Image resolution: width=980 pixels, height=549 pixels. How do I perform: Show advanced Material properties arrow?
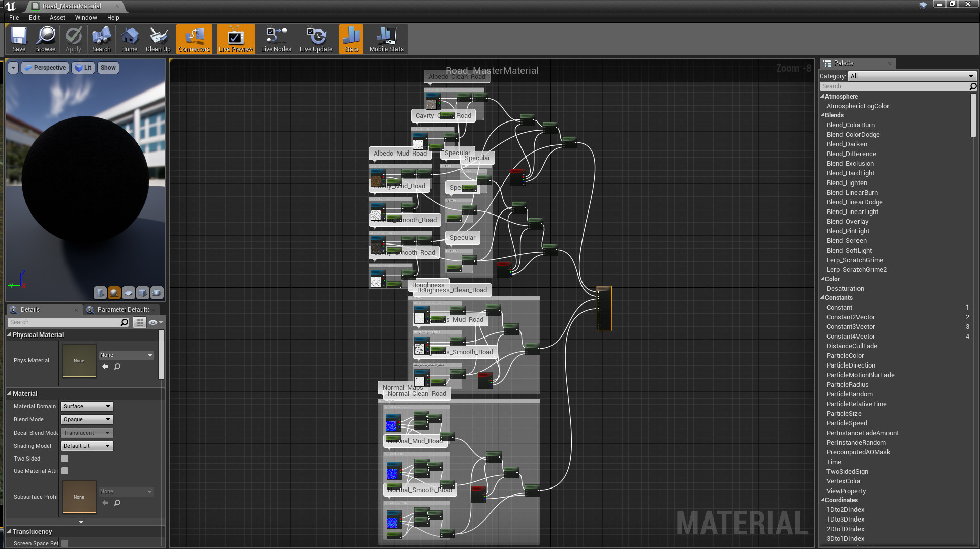click(81, 522)
